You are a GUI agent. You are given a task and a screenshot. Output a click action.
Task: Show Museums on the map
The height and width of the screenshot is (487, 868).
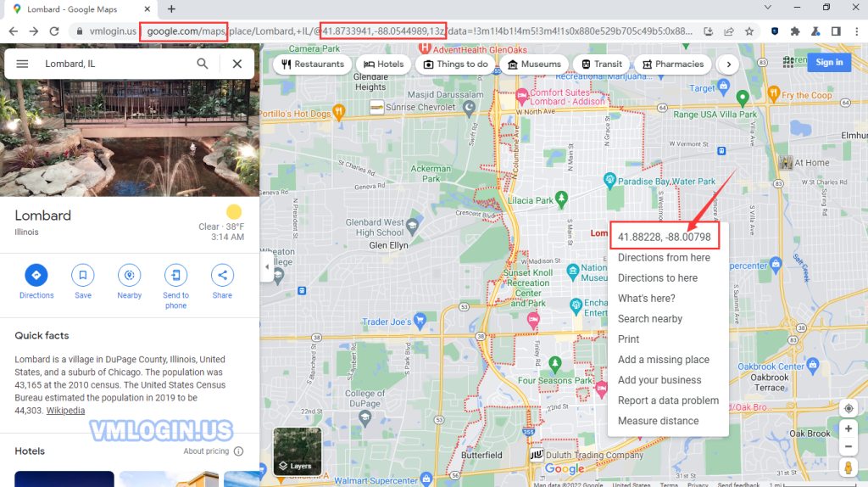[534, 64]
